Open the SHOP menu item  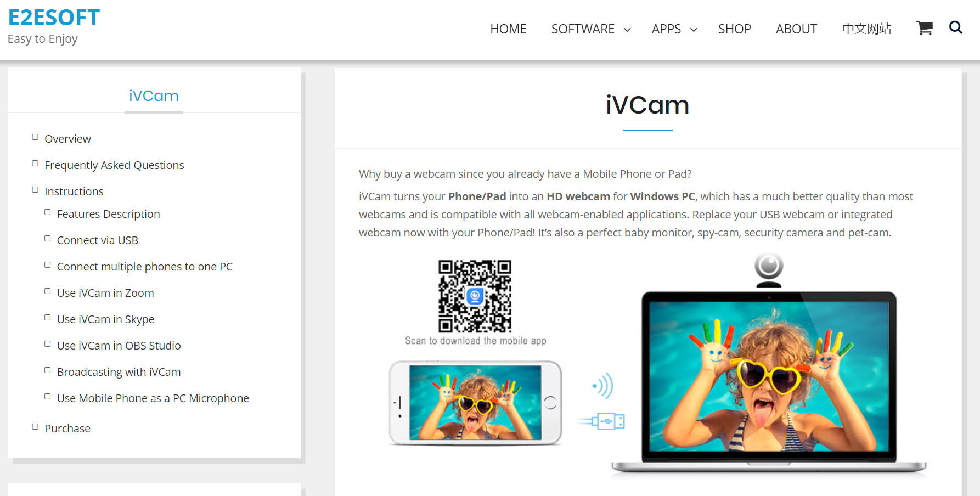coord(734,29)
